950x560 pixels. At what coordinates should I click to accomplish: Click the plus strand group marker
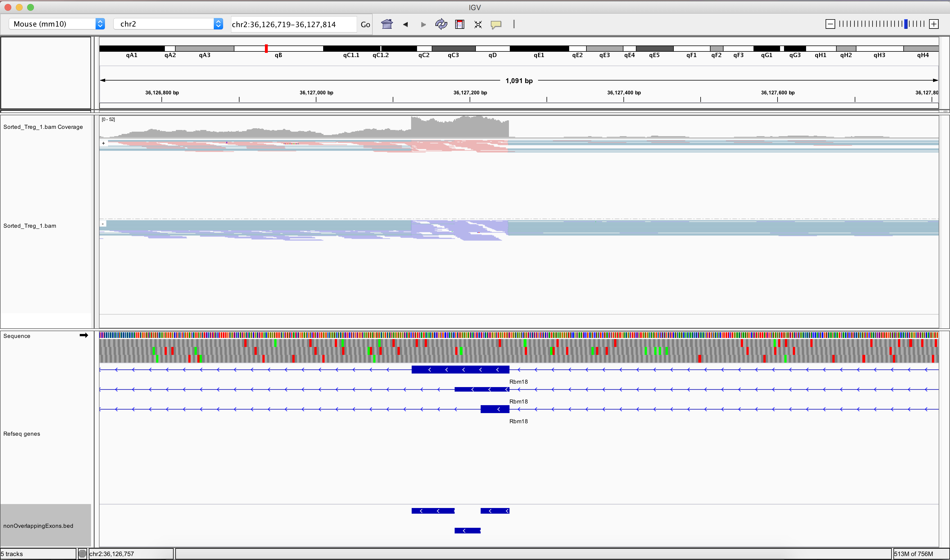(103, 143)
